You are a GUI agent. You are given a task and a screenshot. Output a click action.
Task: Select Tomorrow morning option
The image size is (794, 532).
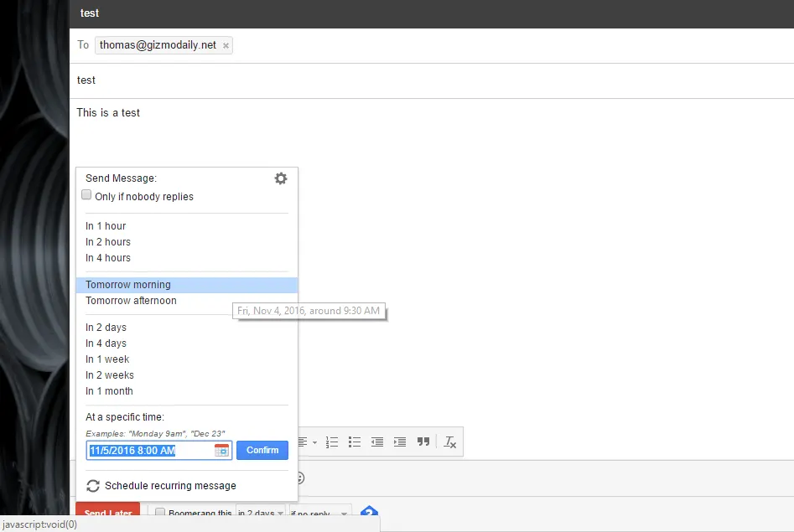(x=187, y=285)
